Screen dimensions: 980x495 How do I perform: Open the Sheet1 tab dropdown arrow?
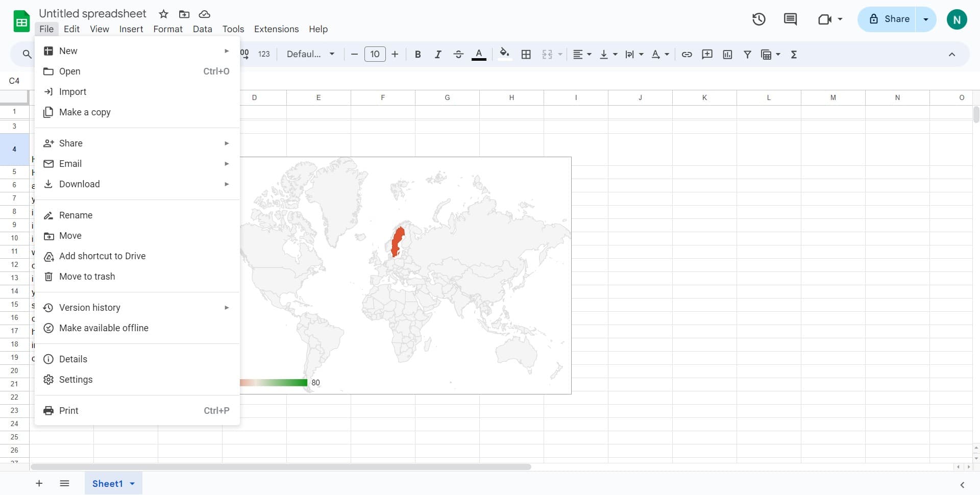pos(132,484)
